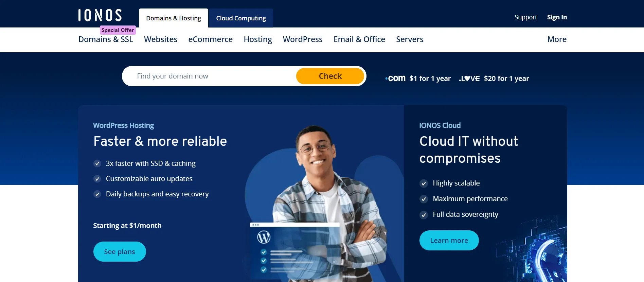Screen dimensions: 644x282
Task: Click Maximum performance text
Action: click(470, 199)
